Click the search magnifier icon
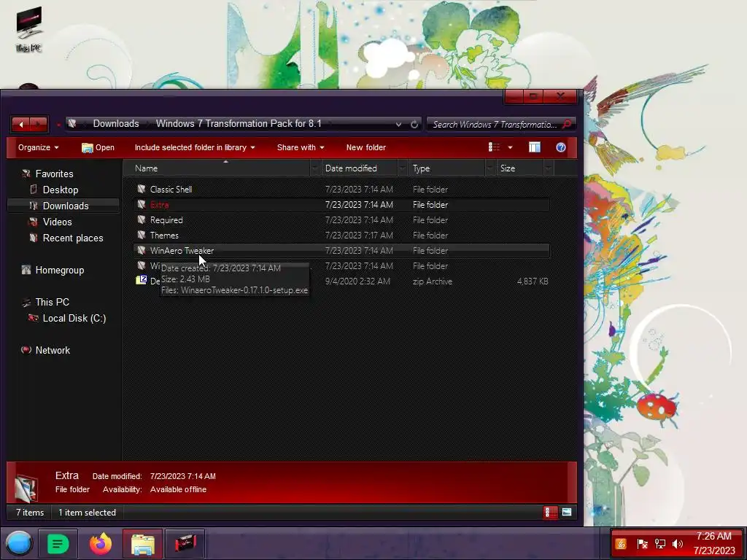Screen dimensions: 747x560 coord(567,124)
